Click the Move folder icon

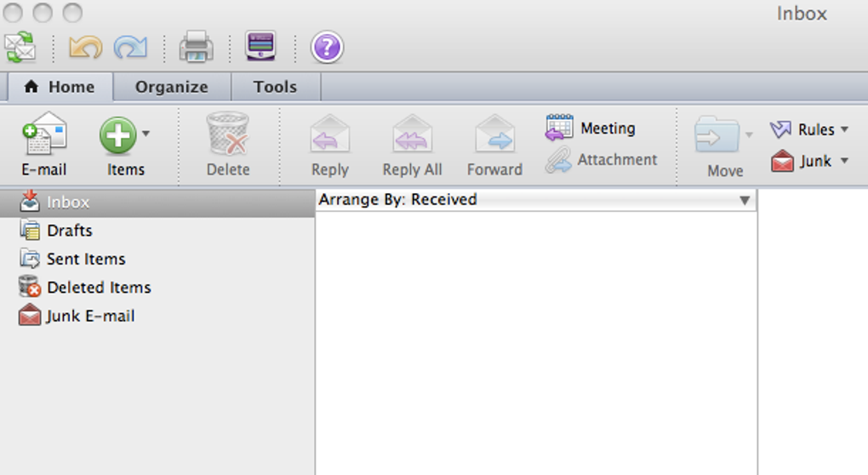[717, 134]
